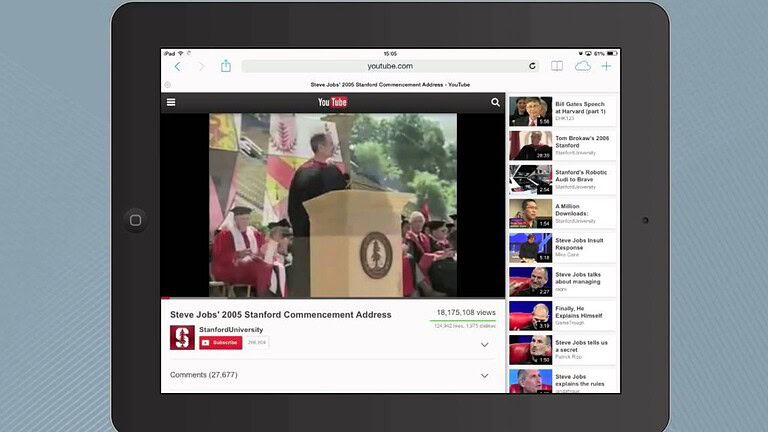Click A Million Downloads title
768x432 pixels.
[x=572, y=210]
